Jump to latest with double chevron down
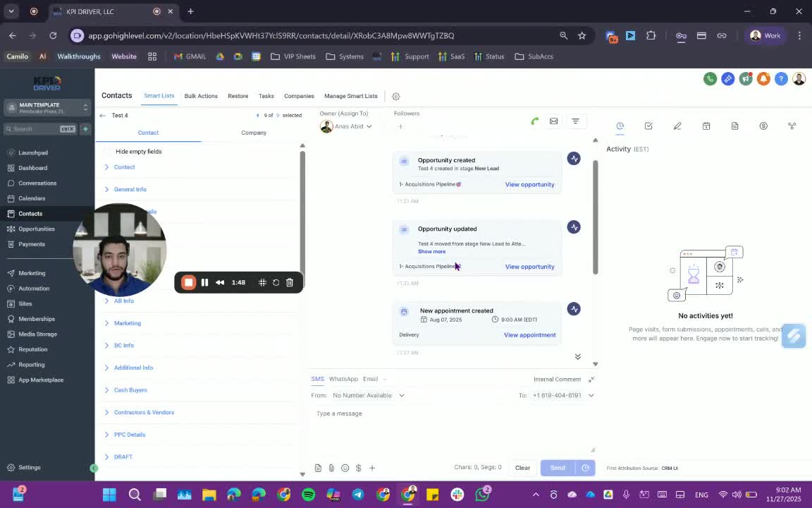Screen dimensions: 812x508 (x=577, y=356)
